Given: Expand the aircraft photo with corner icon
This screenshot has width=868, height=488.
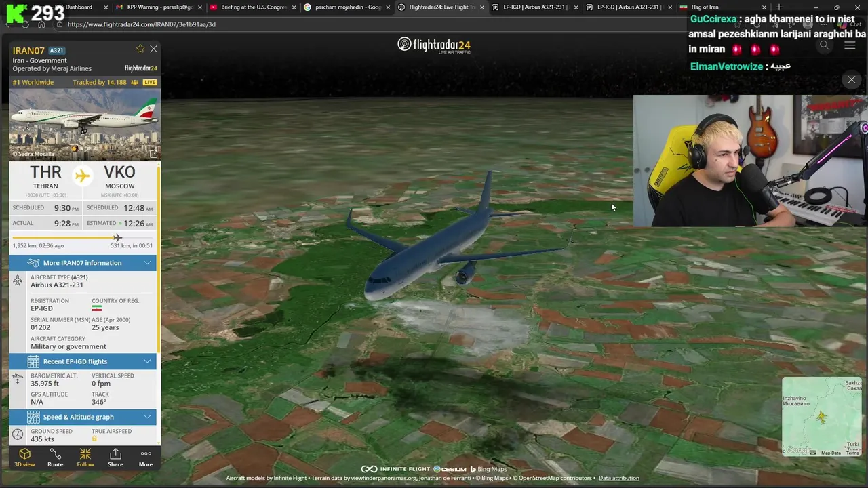Looking at the screenshot, I should click(153, 154).
